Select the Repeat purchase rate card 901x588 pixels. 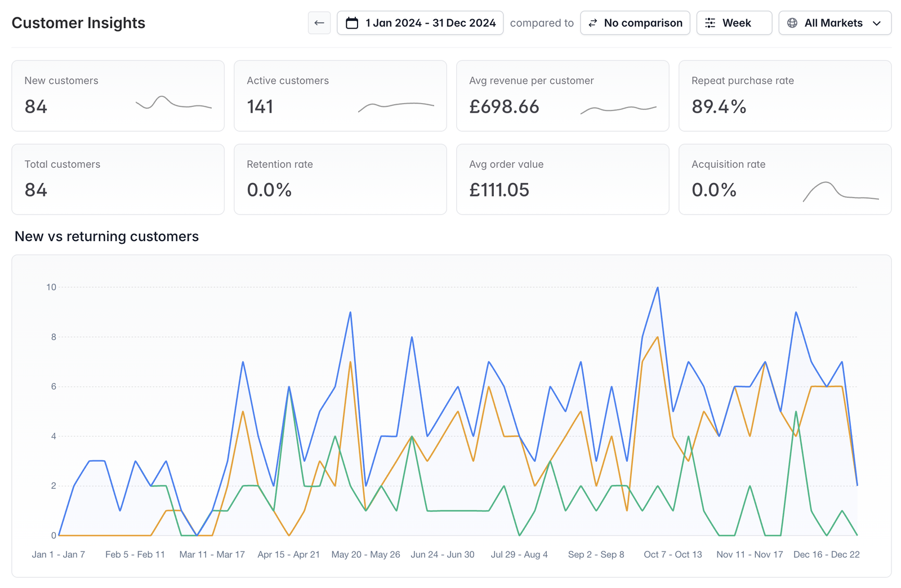pos(785,96)
